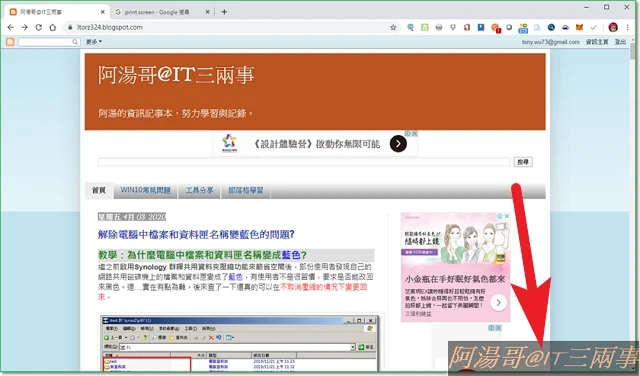Open the blue book extension icon
Image resolution: width=640 pixels, height=376 pixels.
coord(481,27)
